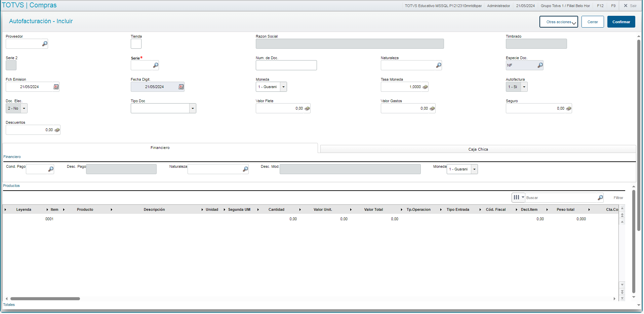Click the products grid horizontal scrollbar

coord(45,299)
